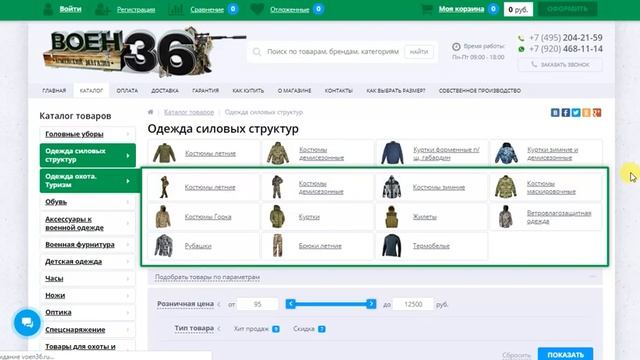The image size is (640, 360).
Task: Open Ветровлагозащитная одежда thumbnail
Action: pyautogui.click(x=505, y=217)
